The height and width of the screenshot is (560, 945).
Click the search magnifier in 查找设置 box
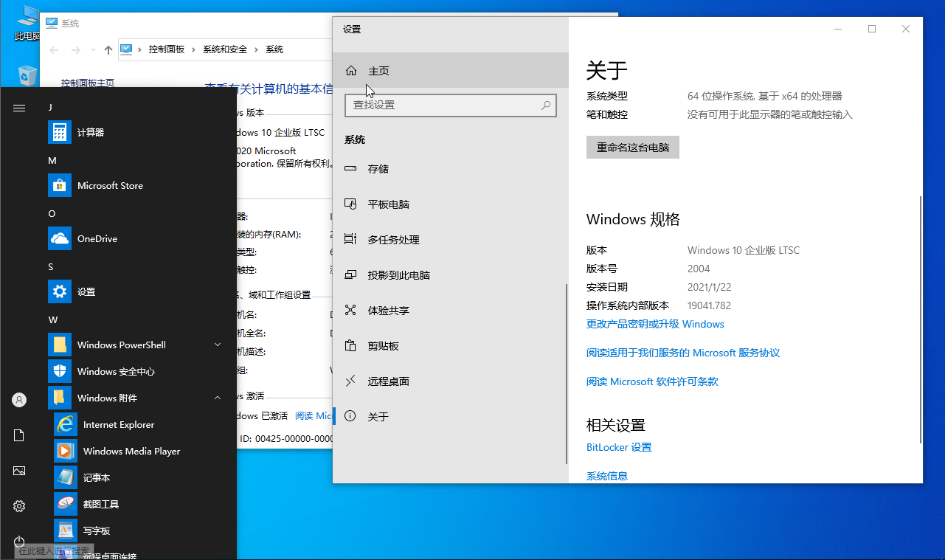(x=546, y=106)
